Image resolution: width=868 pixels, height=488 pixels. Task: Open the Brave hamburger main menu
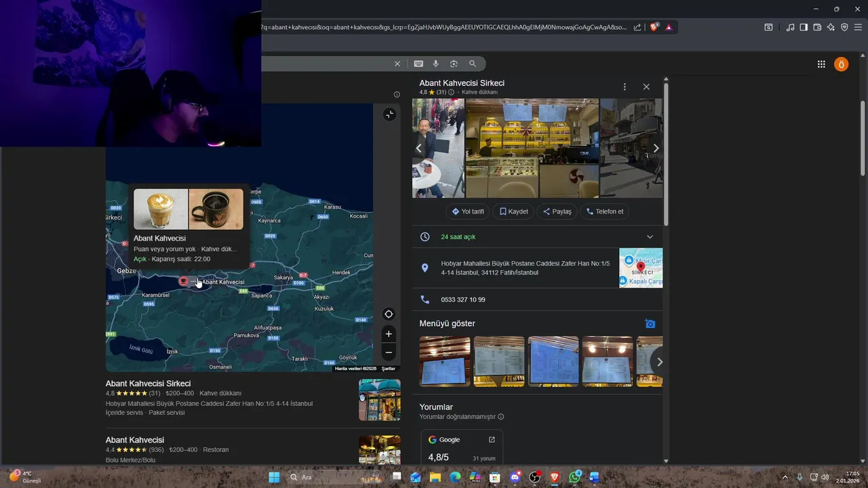(x=859, y=27)
